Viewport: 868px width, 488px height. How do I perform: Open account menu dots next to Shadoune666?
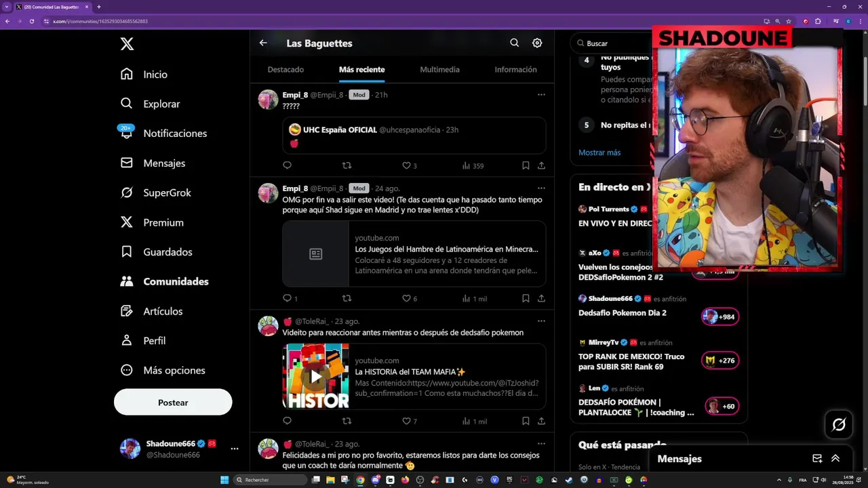(235, 449)
